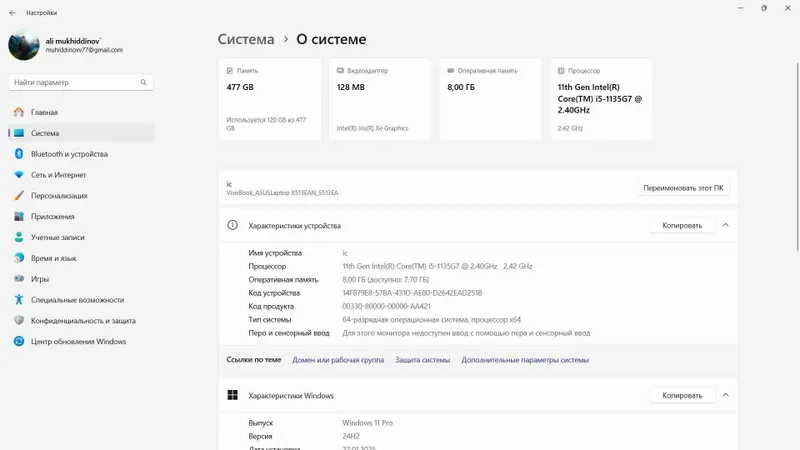Collapse the Характеристики Windows section
The width and height of the screenshot is (800, 450).
click(x=726, y=395)
